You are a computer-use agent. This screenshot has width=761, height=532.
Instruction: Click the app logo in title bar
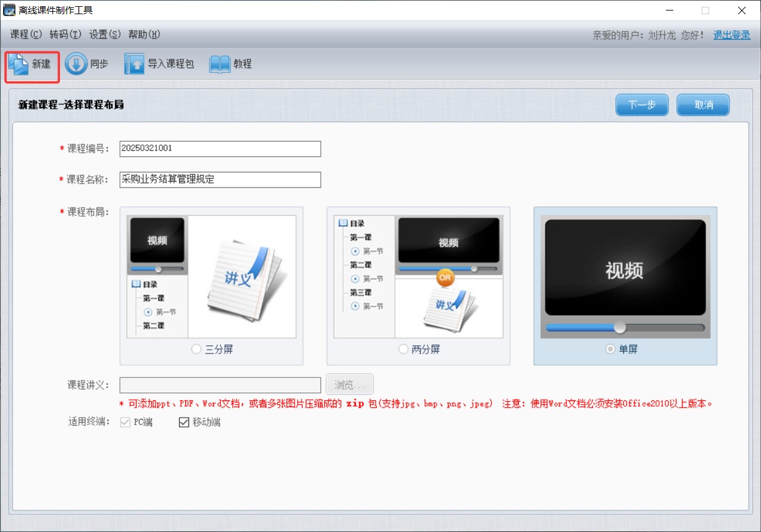[9, 10]
